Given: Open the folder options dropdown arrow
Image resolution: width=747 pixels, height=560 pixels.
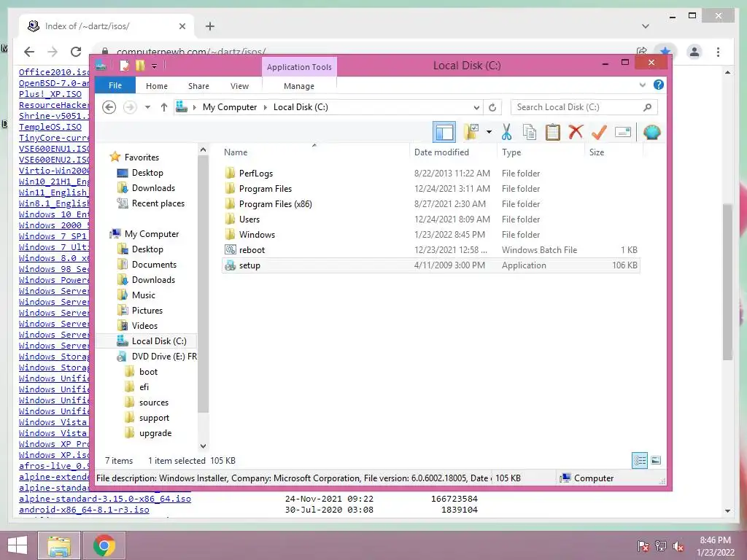Looking at the screenshot, I should pyautogui.click(x=489, y=132).
